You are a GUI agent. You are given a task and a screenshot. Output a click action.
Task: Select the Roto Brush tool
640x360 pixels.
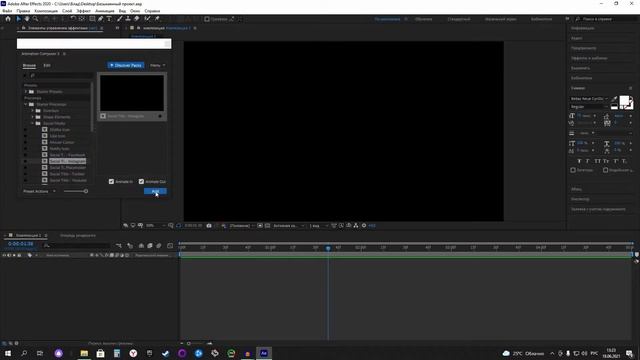tap(147, 19)
